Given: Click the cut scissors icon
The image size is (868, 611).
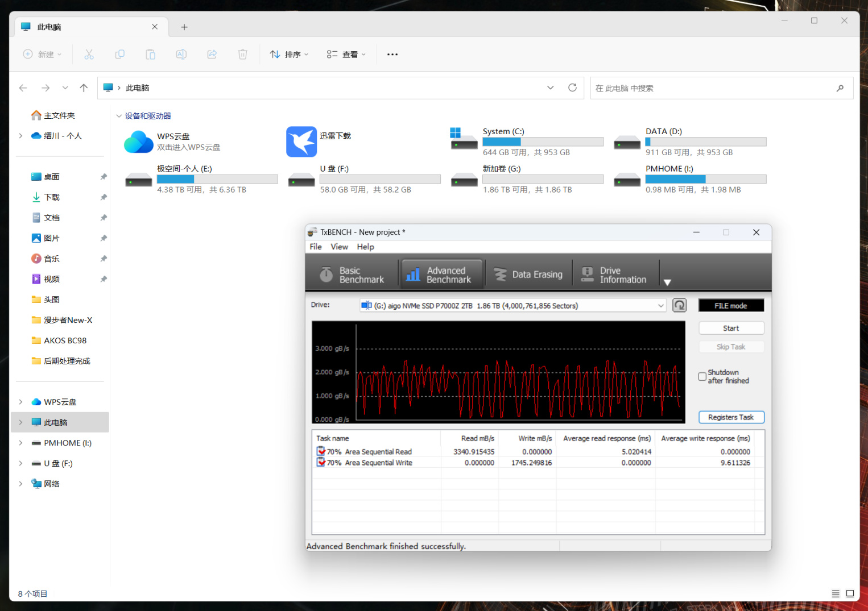Looking at the screenshot, I should 89,55.
